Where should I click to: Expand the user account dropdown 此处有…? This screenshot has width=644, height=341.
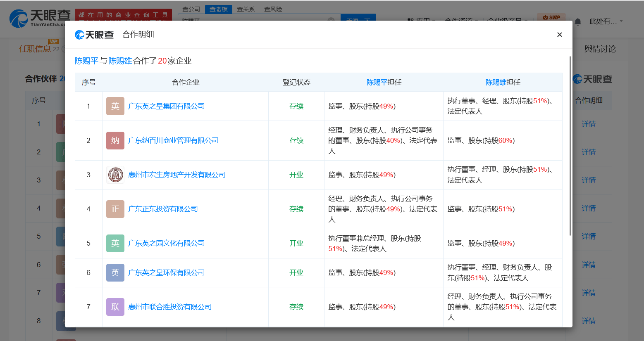[606, 21]
